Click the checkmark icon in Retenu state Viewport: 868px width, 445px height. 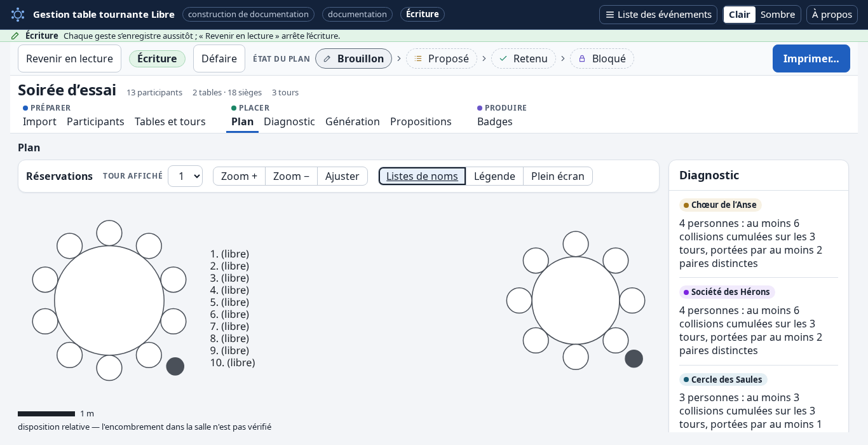[503, 58]
